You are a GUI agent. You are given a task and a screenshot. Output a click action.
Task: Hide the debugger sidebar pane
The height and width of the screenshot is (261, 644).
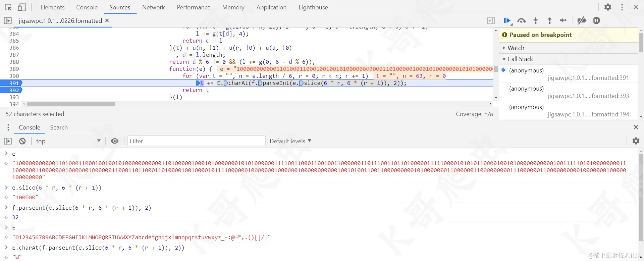pyautogui.click(x=491, y=20)
